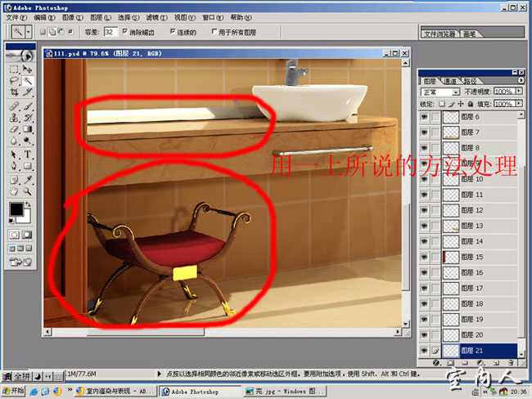This screenshot has height=399, width=532.
Task: Select the Dodge tool
Action: click(27, 141)
